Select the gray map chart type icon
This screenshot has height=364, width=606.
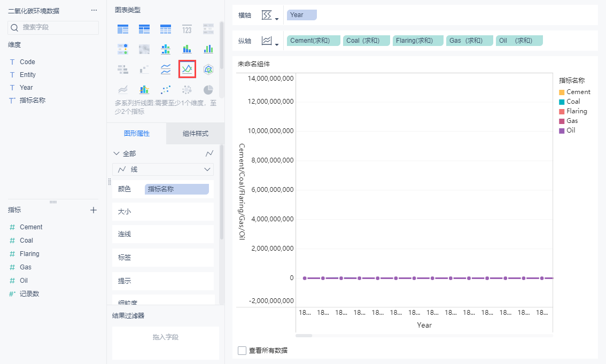pos(144,49)
